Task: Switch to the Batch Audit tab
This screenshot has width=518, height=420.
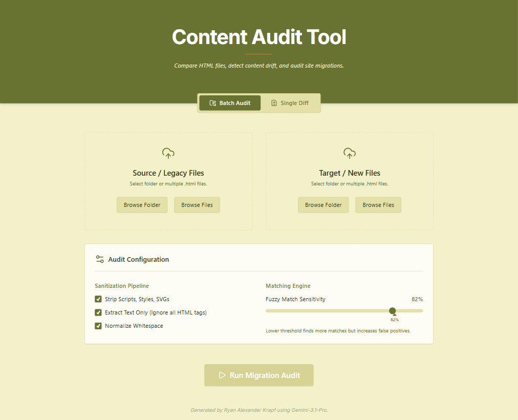Action: pyautogui.click(x=230, y=103)
